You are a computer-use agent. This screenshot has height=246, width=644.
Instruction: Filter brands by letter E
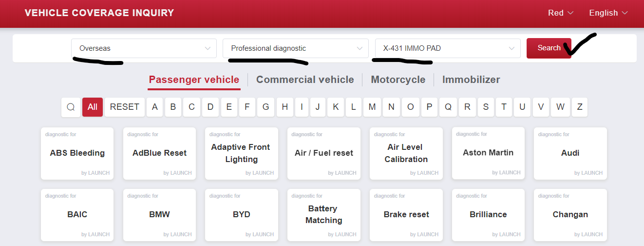pyautogui.click(x=229, y=107)
